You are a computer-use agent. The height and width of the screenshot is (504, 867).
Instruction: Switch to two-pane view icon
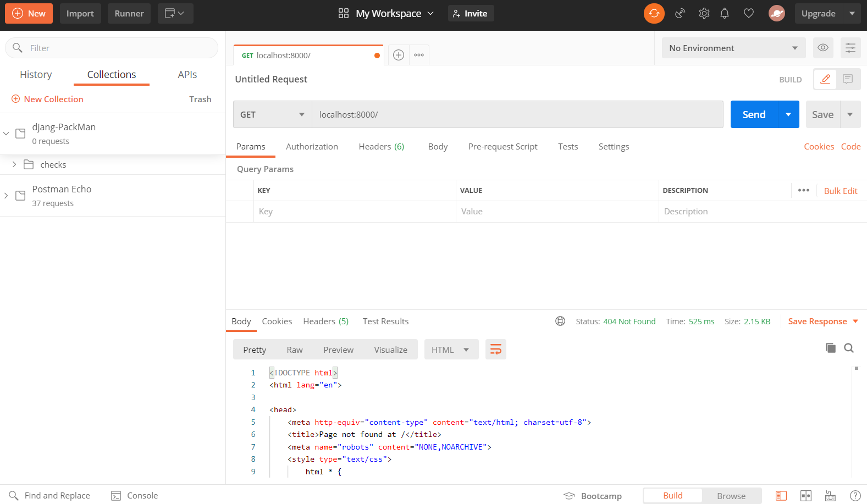pos(805,496)
